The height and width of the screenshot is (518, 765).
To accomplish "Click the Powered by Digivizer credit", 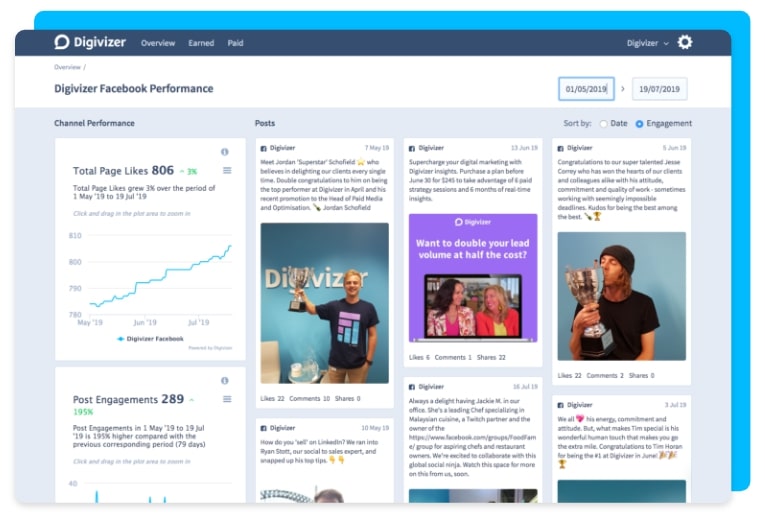I will click(210, 348).
